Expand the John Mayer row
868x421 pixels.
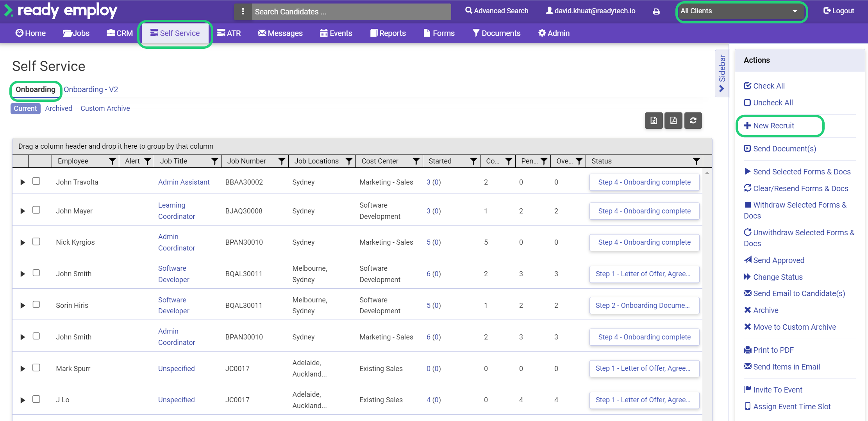pyautogui.click(x=23, y=211)
